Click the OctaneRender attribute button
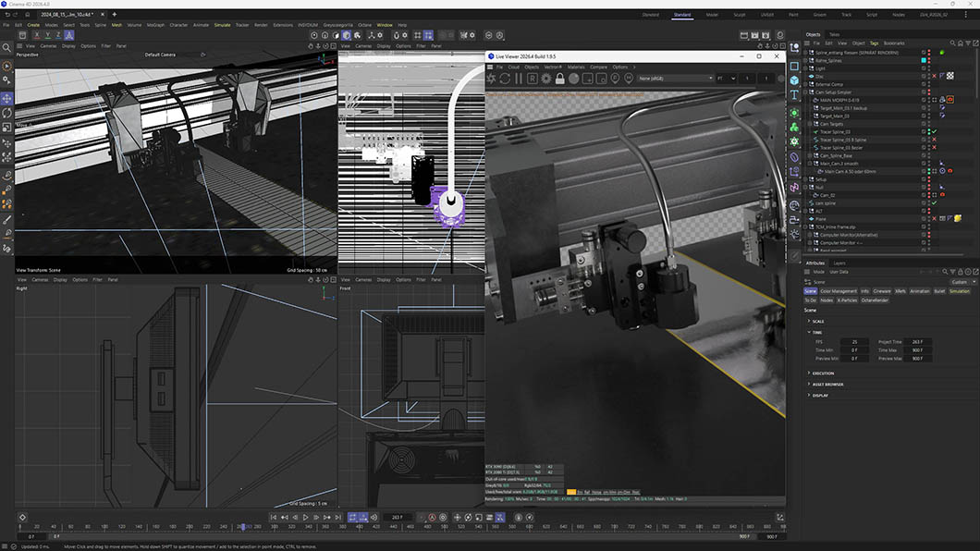 [875, 300]
